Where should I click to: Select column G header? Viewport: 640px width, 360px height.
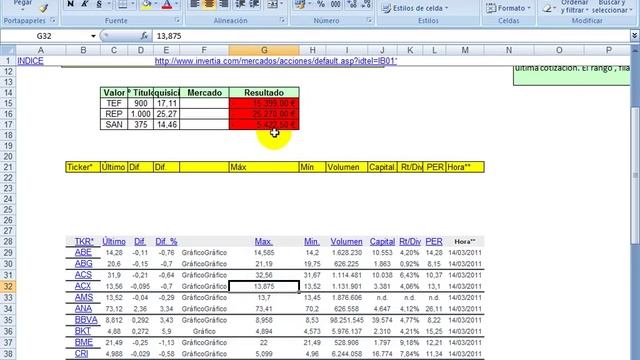tap(264, 50)
